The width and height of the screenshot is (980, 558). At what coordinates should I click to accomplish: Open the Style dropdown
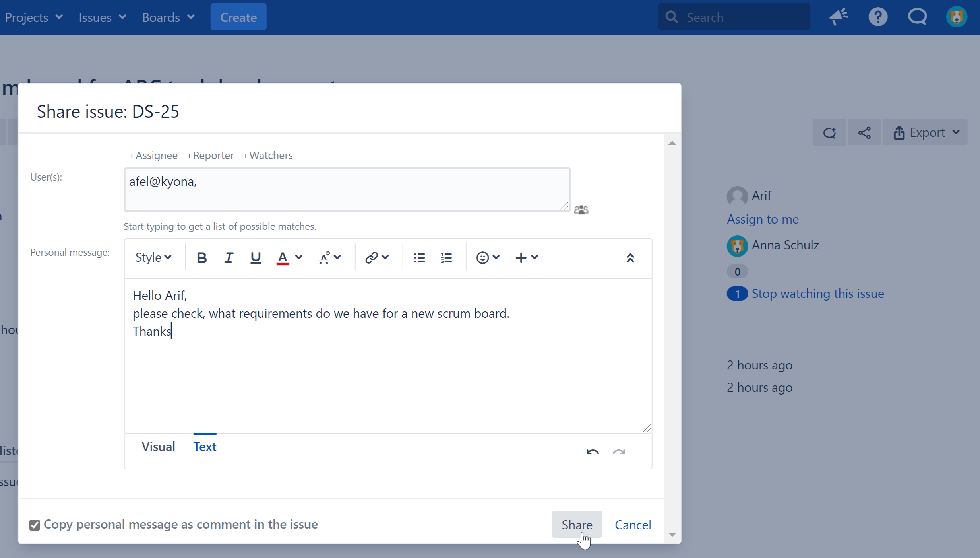pos(153,257)
